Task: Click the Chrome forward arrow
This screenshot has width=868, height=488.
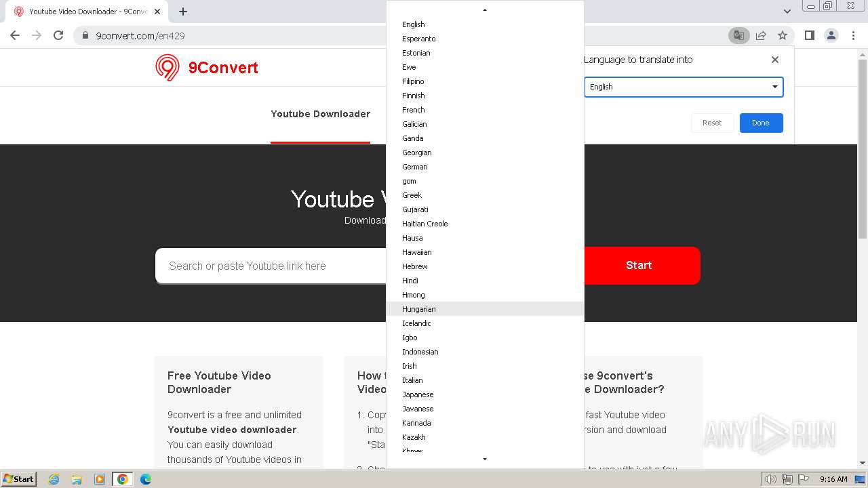Action: (x=37, y=35)
